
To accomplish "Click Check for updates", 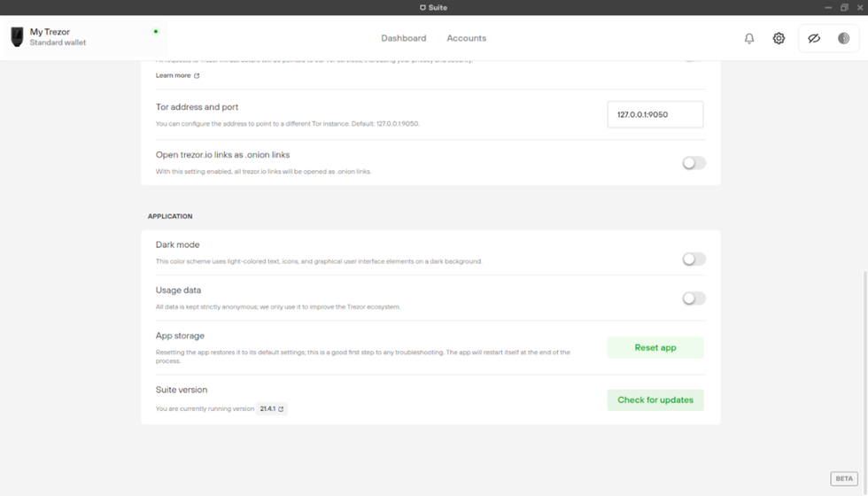I will point(655,400).
